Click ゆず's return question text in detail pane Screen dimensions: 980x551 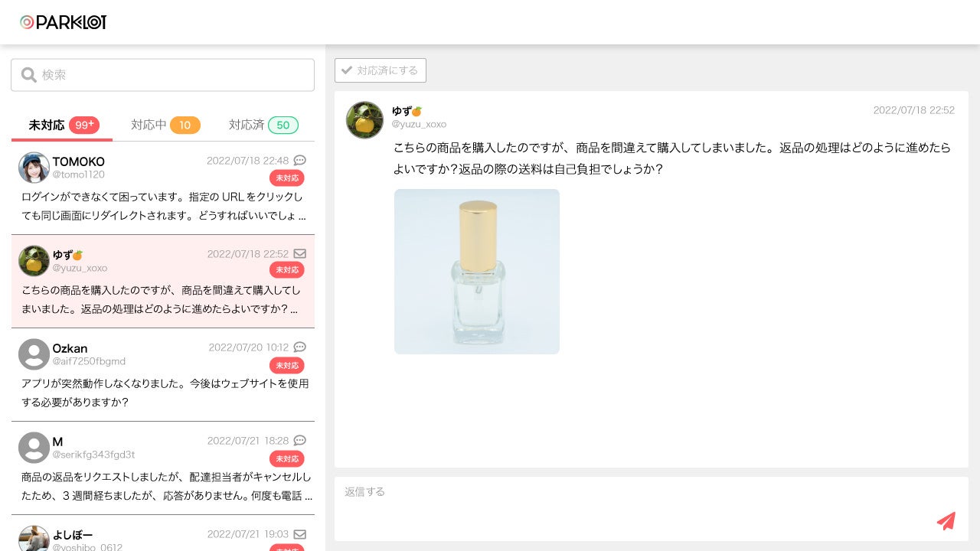[x=672, y=158]
